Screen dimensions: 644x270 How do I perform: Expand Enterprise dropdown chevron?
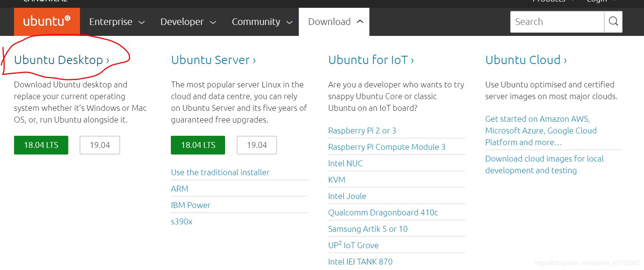click(142, 22)
